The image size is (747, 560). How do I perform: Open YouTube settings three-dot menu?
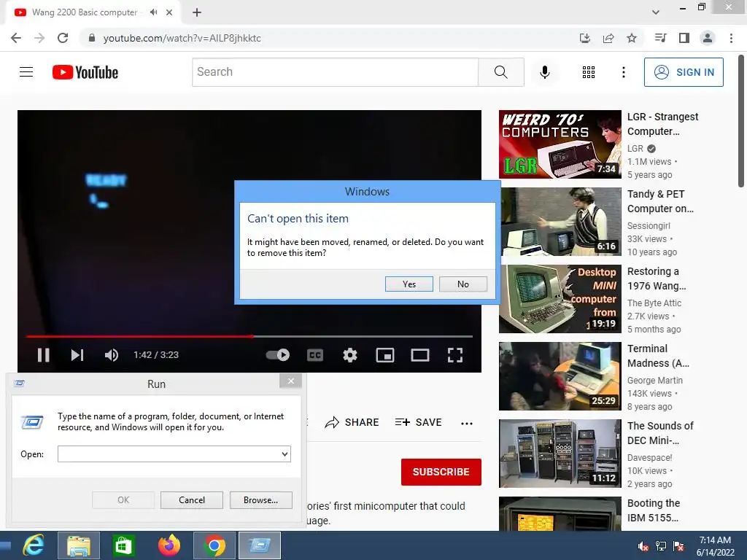(x=624, y=72)
